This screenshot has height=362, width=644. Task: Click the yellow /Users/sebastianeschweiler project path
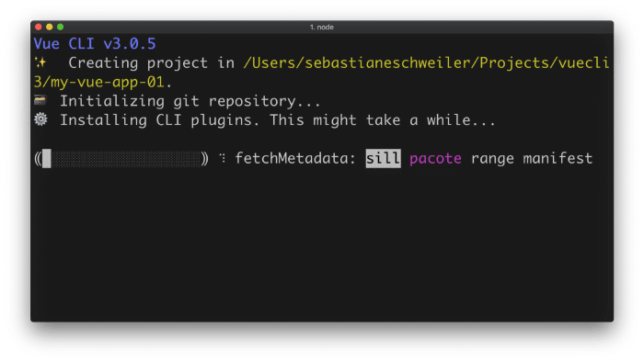pos(426,62)
